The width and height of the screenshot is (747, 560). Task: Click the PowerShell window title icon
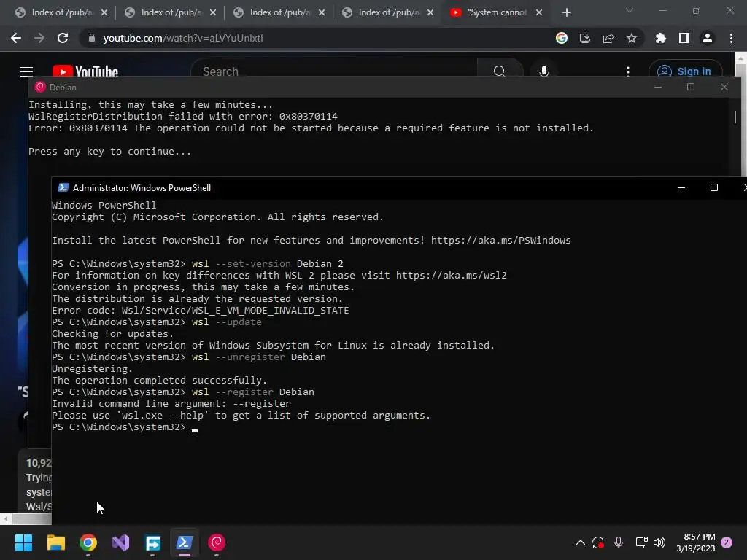pyautogui.click(x=63, y=187)
